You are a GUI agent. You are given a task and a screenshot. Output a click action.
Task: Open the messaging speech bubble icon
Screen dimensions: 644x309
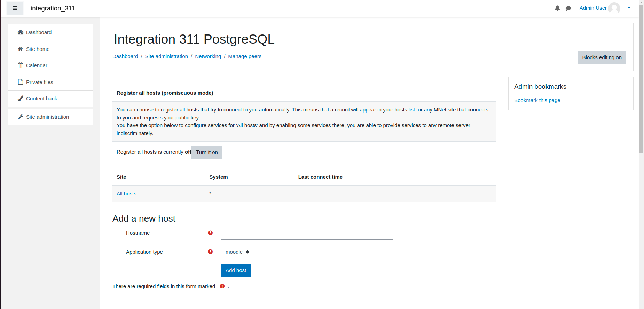click(568, 8)
